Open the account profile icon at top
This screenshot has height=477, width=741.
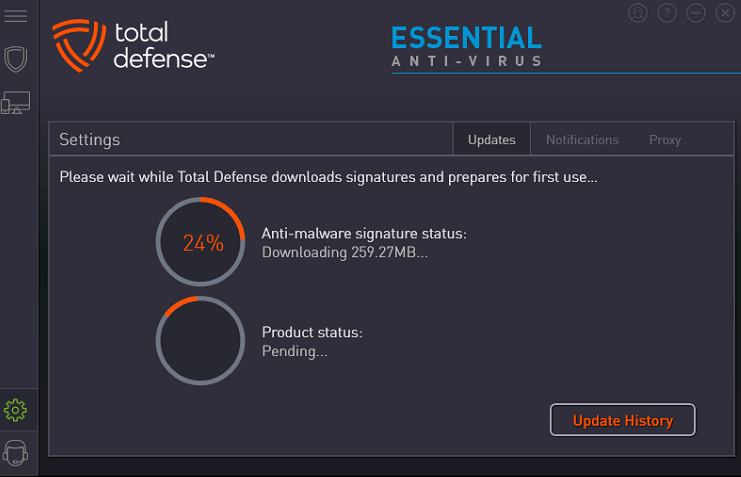pyautogui.click(x=638, y=13)
